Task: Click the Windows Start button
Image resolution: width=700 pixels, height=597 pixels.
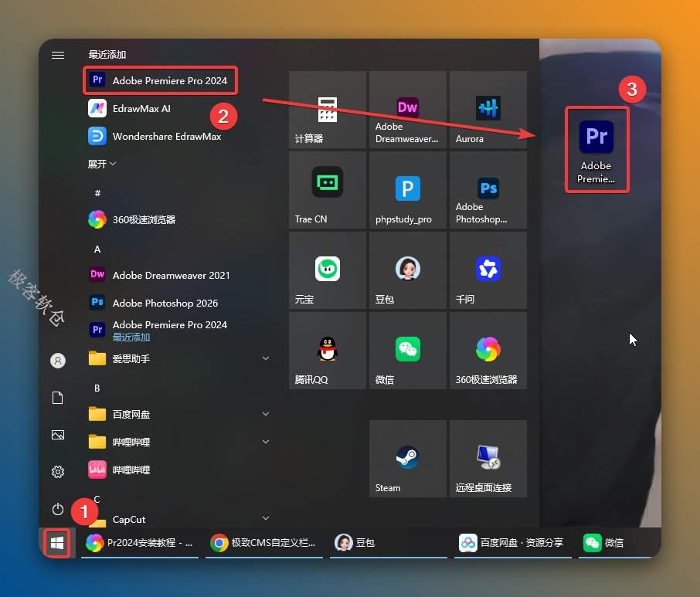Action: pyautogui.click(x=57, y=543)
